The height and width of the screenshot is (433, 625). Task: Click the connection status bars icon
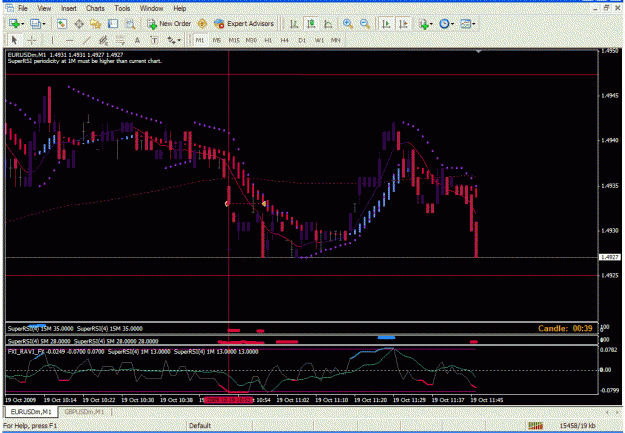pos(535,425)
